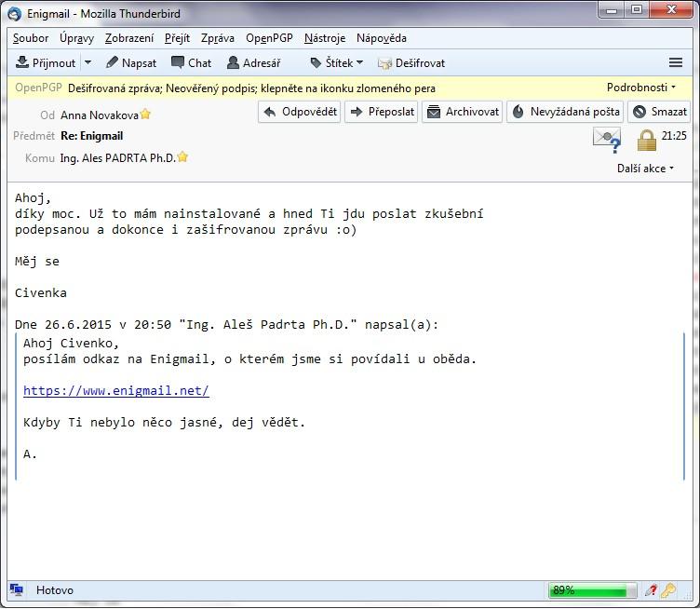Click quoted line Ahoj Civenko,
Viewport: 700px width, 609px height.
pos(72,344)
